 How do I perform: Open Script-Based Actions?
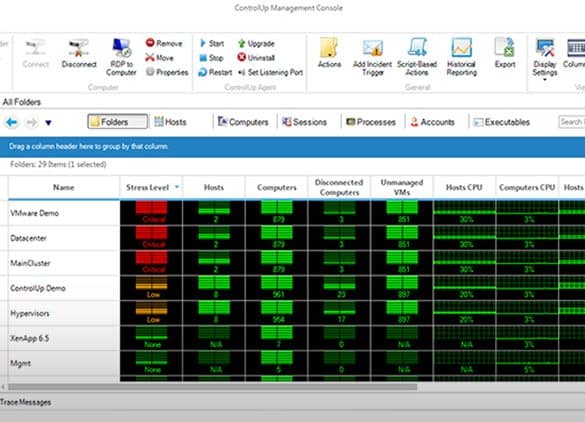417,57
